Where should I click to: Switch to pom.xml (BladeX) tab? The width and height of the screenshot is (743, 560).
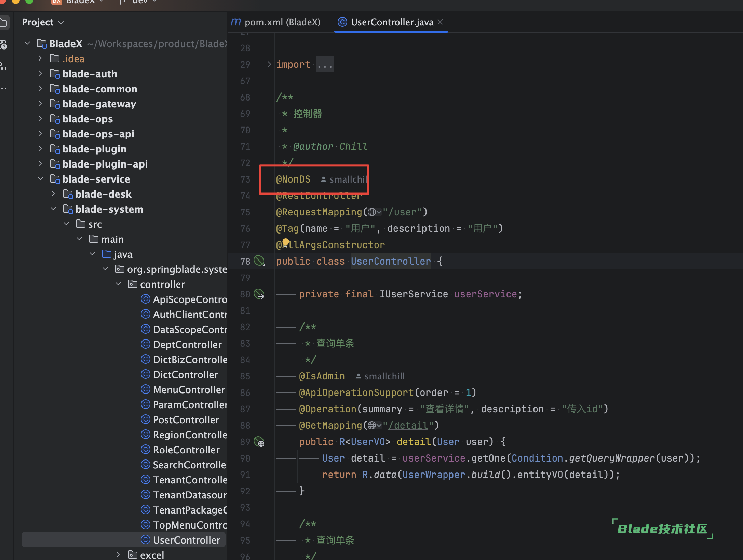pos(276,22)
